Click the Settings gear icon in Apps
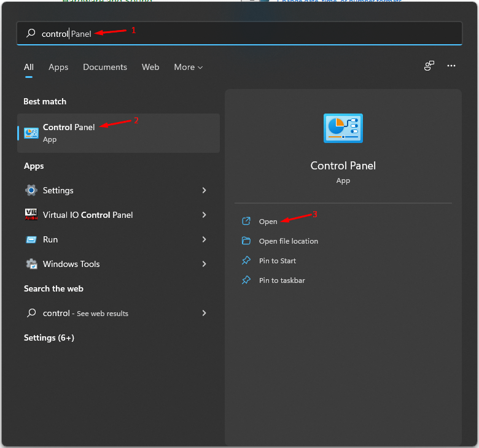 (x=31, y=190)
